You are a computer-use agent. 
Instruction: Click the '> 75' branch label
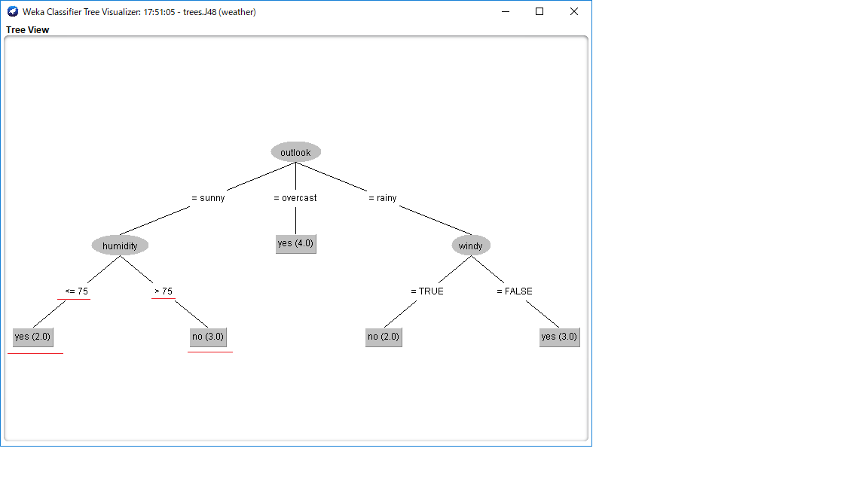pyautogui.click(x=164, y=291)
